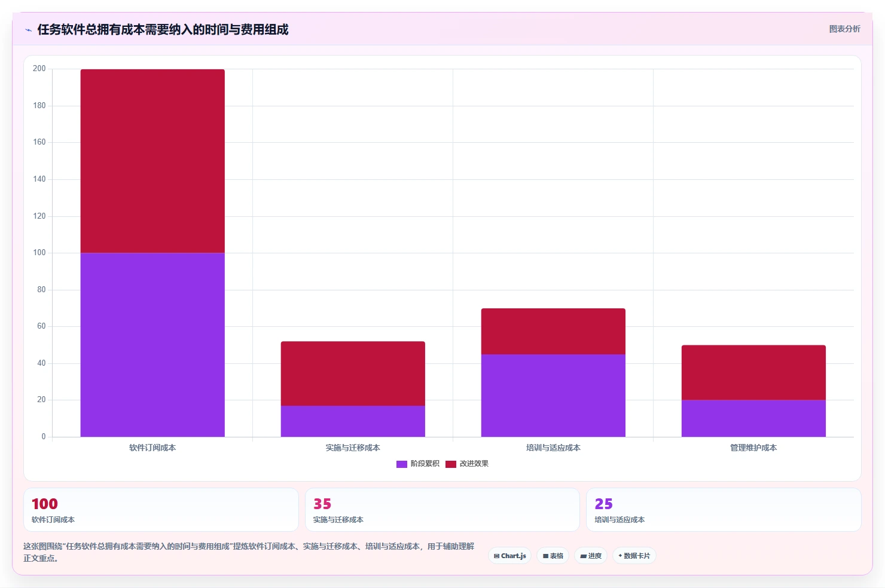Click the 实施与迁移成本 x-axis label

tap(353, 448)
